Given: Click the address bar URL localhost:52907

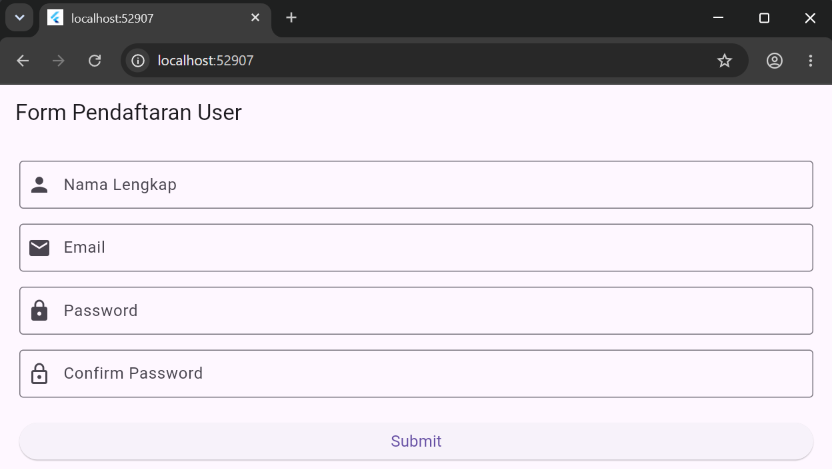Looking at the screenshot, I should 205,60.
